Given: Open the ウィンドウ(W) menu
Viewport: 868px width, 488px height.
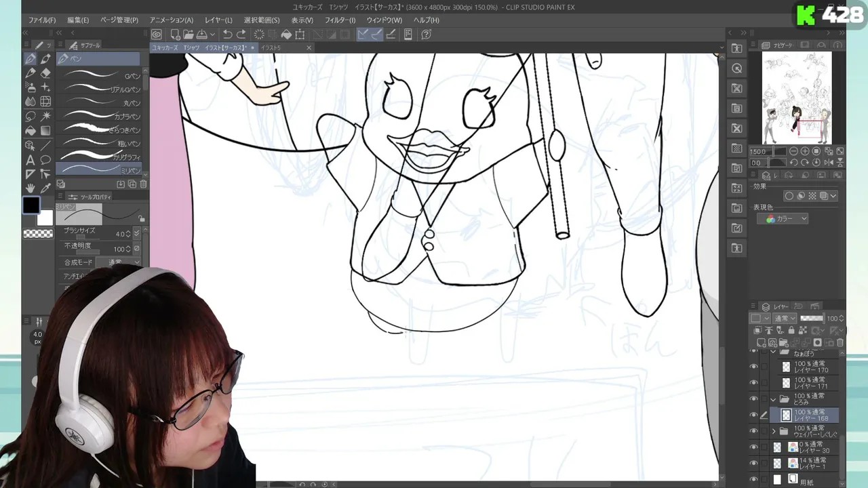Looking at the screenshot, I should point(384,20).
